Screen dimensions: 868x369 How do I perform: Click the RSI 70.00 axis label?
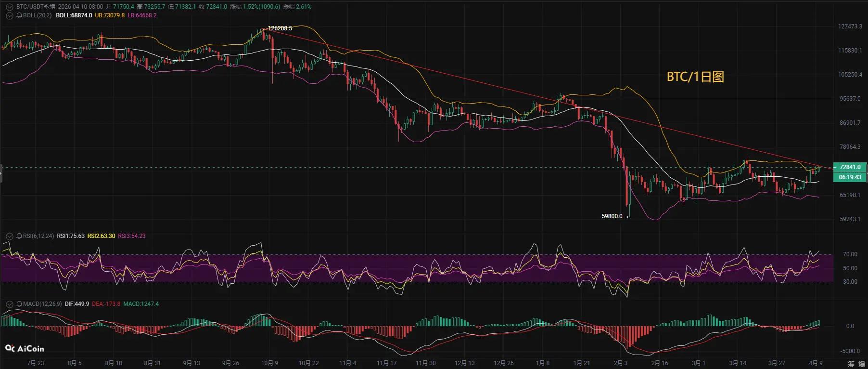[x=850, y=254]
